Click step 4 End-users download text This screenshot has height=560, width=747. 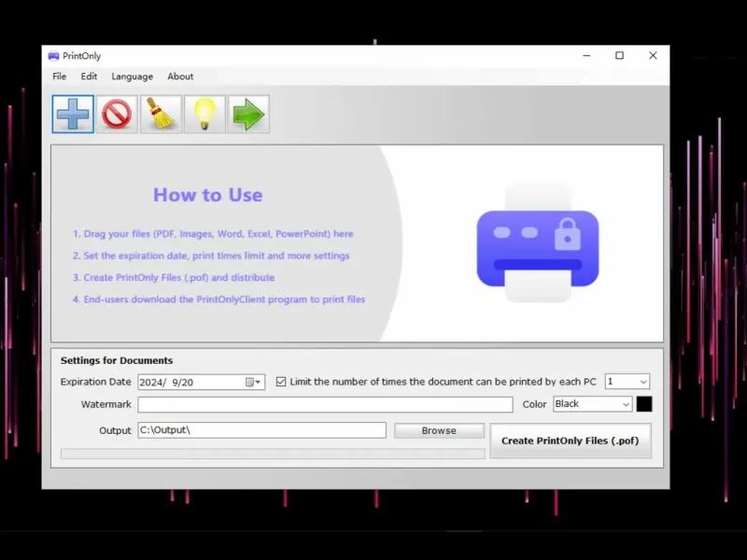point(218,300)
